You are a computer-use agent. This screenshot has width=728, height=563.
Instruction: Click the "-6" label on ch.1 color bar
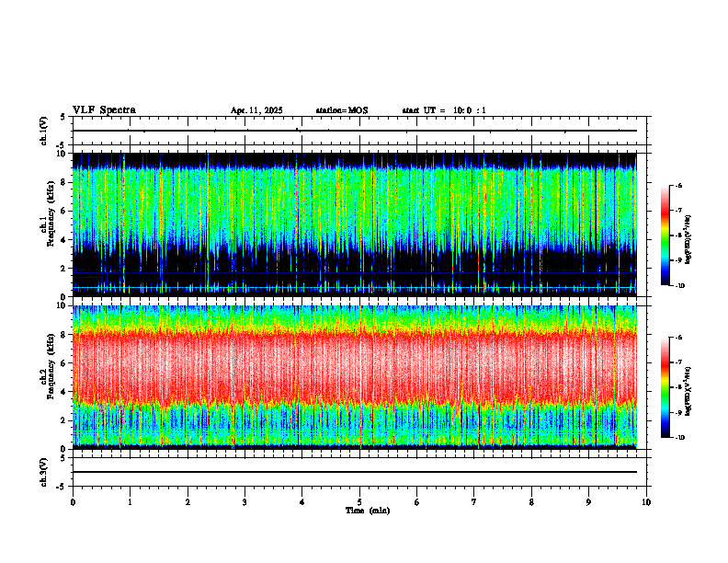(x=679, y=185)
